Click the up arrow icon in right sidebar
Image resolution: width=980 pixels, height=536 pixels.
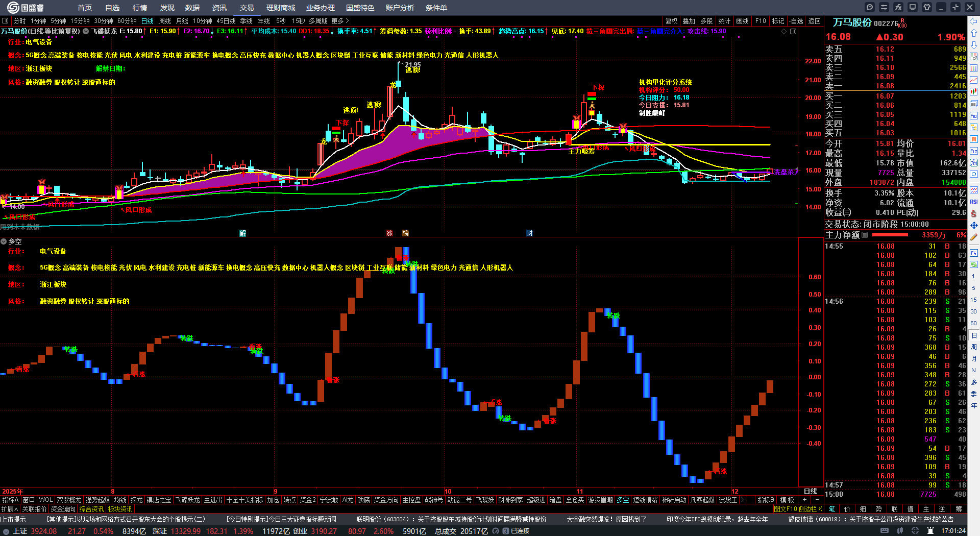[x=974, y=33]
